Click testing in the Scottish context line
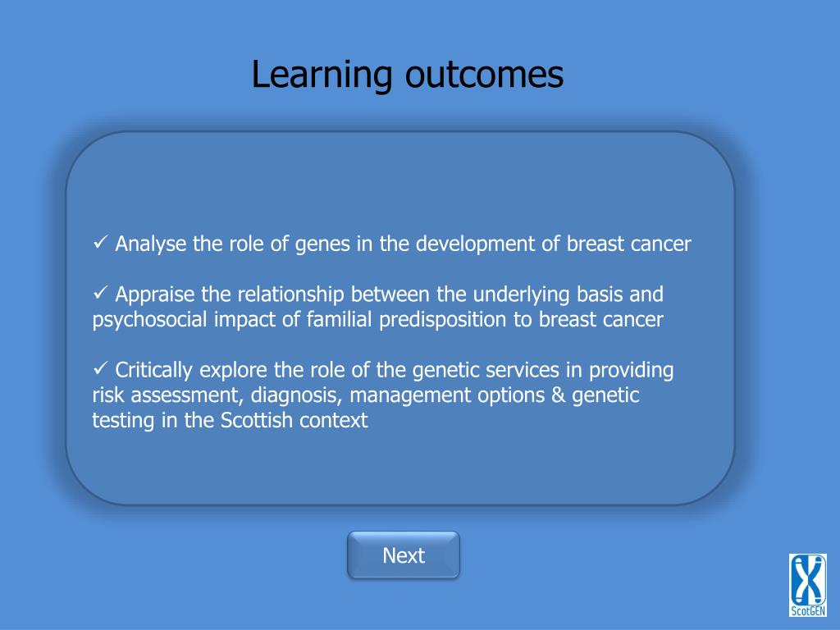The width and height of the screenshot is (840, 630). (230, 420)
